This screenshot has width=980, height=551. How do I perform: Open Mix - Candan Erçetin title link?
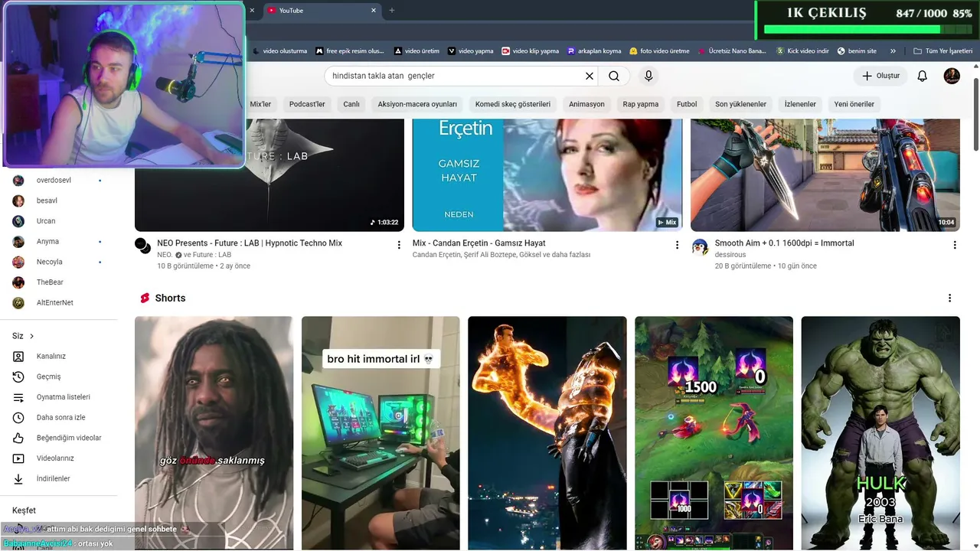point(479,243)
